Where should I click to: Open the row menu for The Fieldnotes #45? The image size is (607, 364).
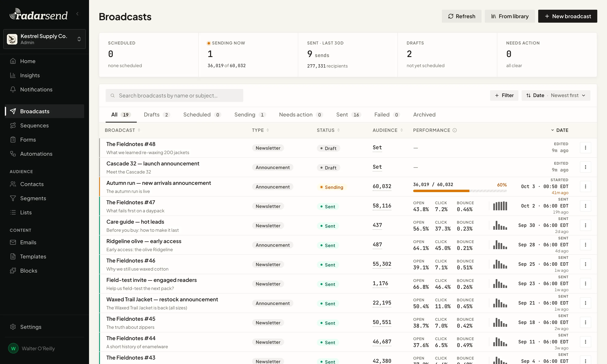coord(585,322)
